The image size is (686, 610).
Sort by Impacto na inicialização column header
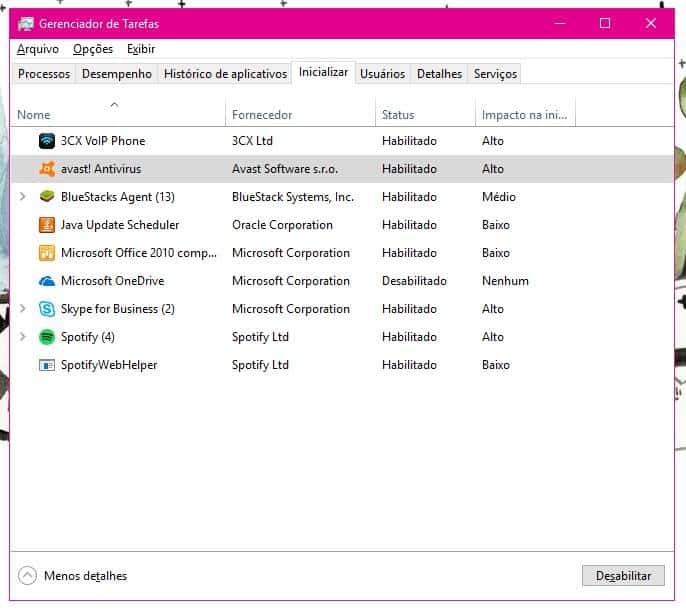(x=525, y=114)
